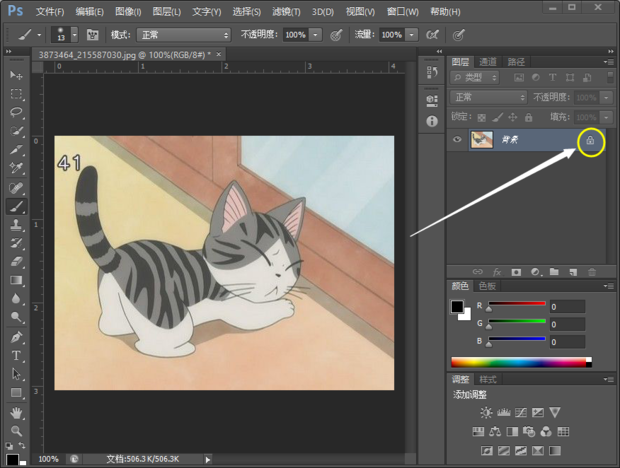Open the Info panel icon
This screenshot has height=468, width=620.
coord(432,121)
